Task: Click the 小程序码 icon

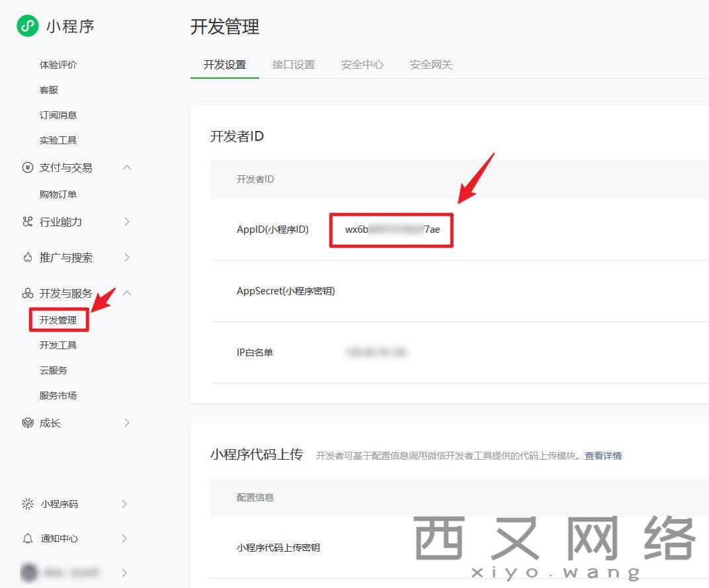Action: click(x=28, y=504)
